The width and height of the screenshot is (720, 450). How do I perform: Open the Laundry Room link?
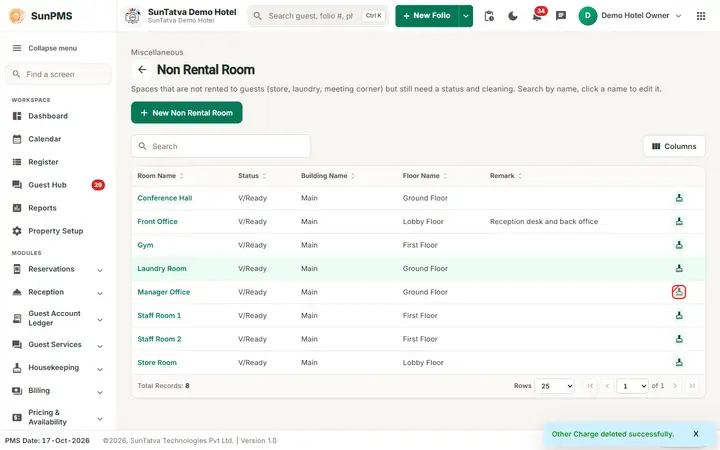coord(162,269)
